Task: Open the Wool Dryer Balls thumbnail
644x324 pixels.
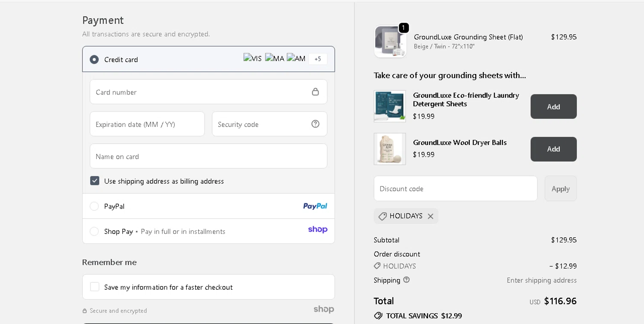Action: tap(390, 149)
